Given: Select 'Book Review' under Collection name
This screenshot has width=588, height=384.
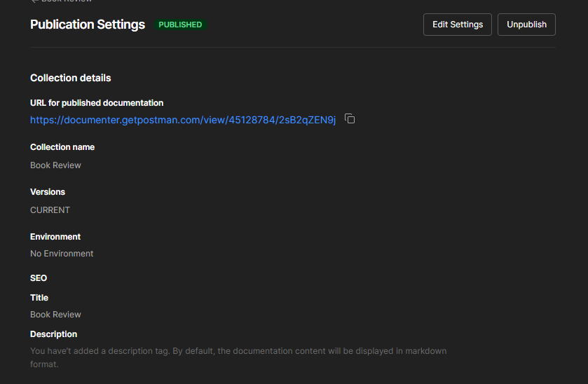Looking at the screenshot, I should click(x=55, y=165).
